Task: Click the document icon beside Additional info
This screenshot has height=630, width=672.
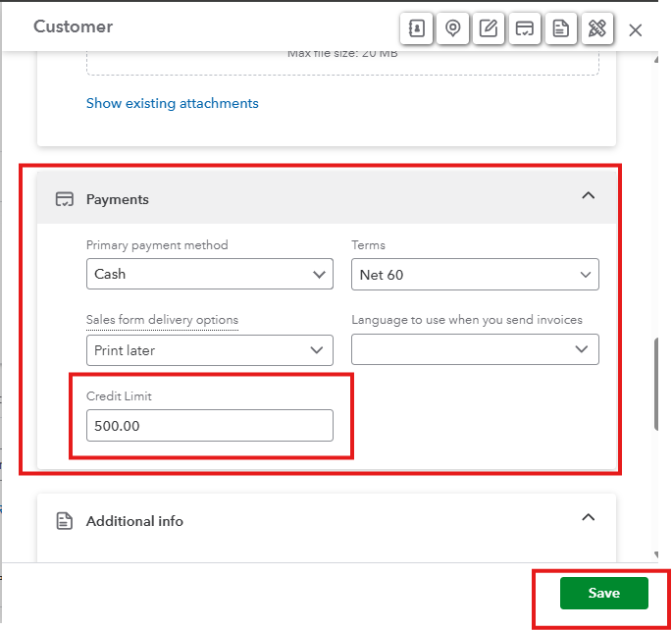Action: click(x=64, y=521)
